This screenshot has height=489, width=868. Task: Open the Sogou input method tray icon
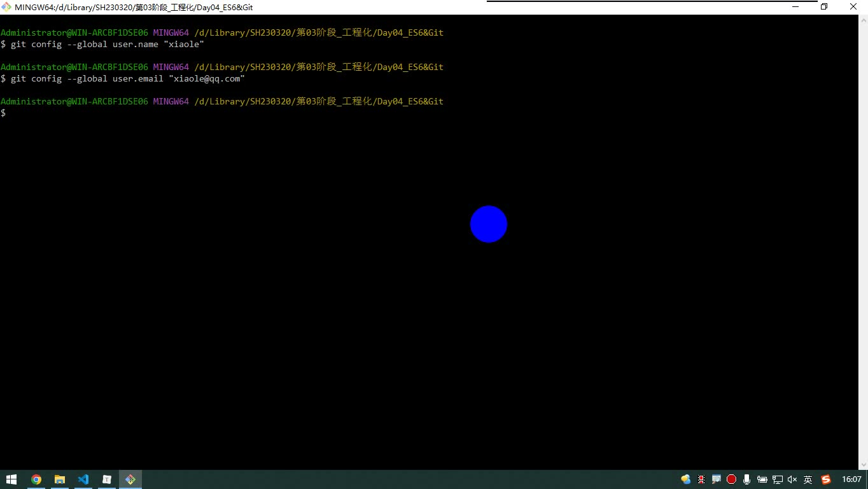[x=826, y=479]
